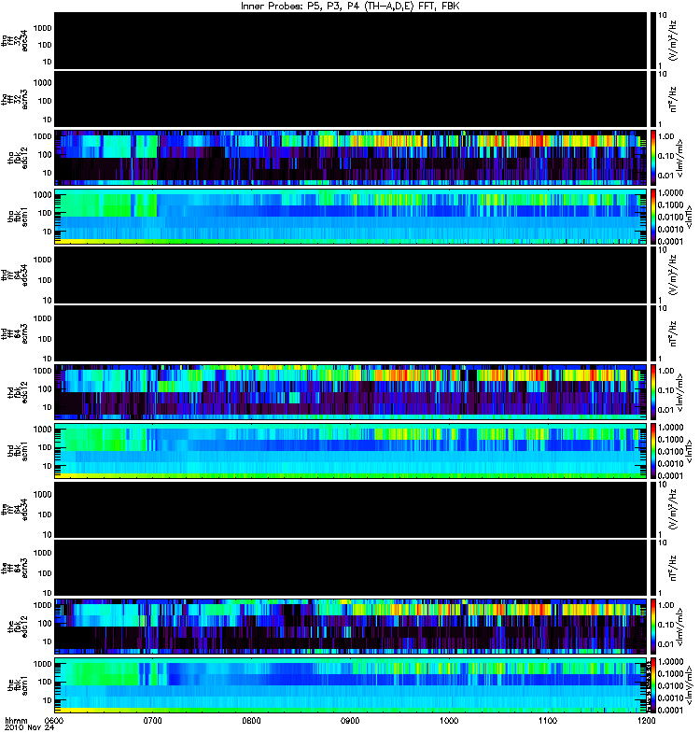
Task: Select the the fff 64 edc34 black panel
Action: tap(351, 509)
